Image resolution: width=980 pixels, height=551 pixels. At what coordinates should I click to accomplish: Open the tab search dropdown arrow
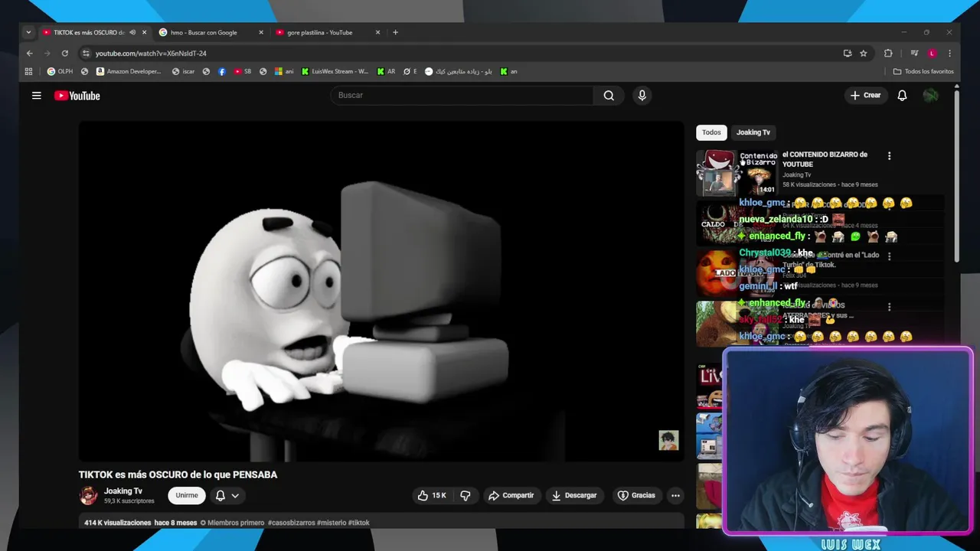(28, 32)
